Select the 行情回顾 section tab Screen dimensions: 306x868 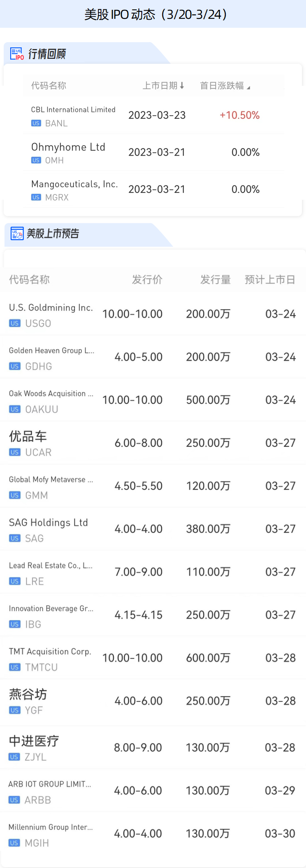coord(47,54)
